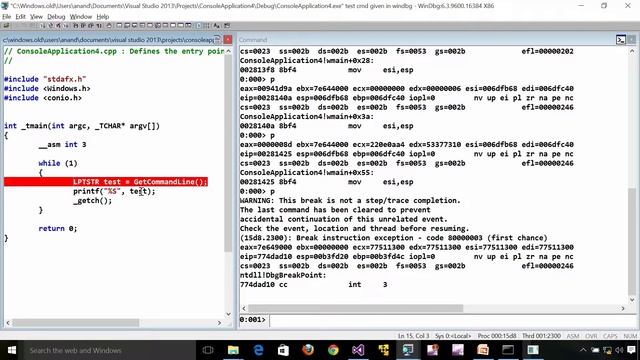Viewport: 640px width, 360px height.
Task: Click the return 0; source line
Action: pos(58,229)
